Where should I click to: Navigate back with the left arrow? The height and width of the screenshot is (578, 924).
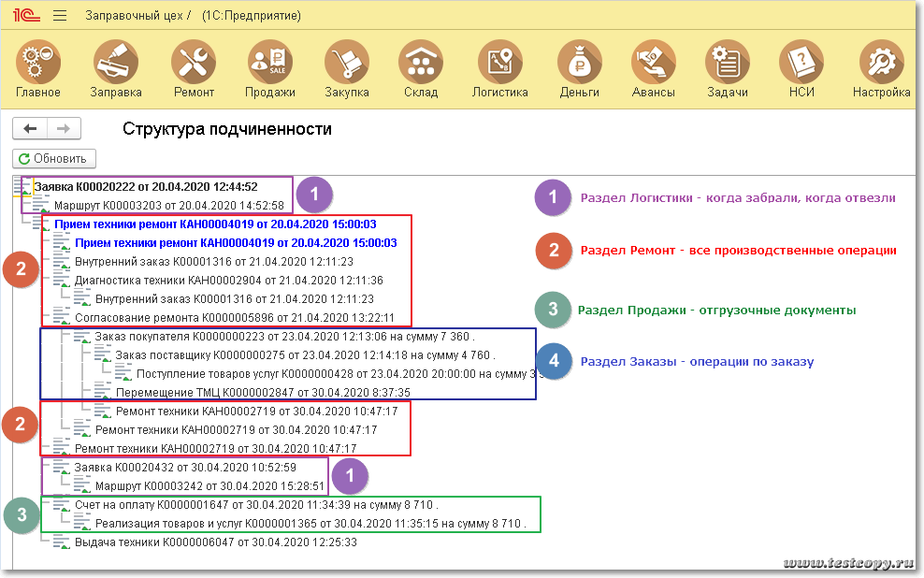(30, 128)
